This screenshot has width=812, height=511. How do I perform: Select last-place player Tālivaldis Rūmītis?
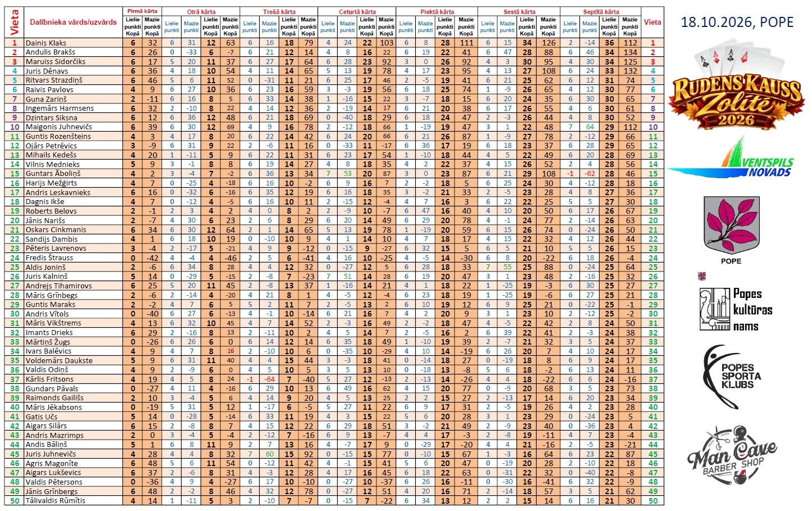tap(55, 500)
